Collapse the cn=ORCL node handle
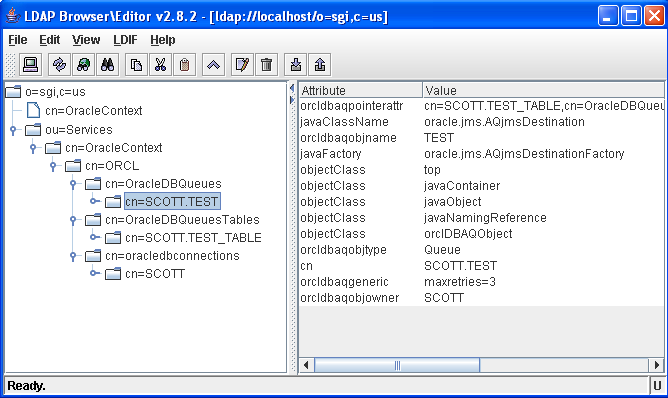The width and height of the screenshot is (668, 398). click(53, 166)
